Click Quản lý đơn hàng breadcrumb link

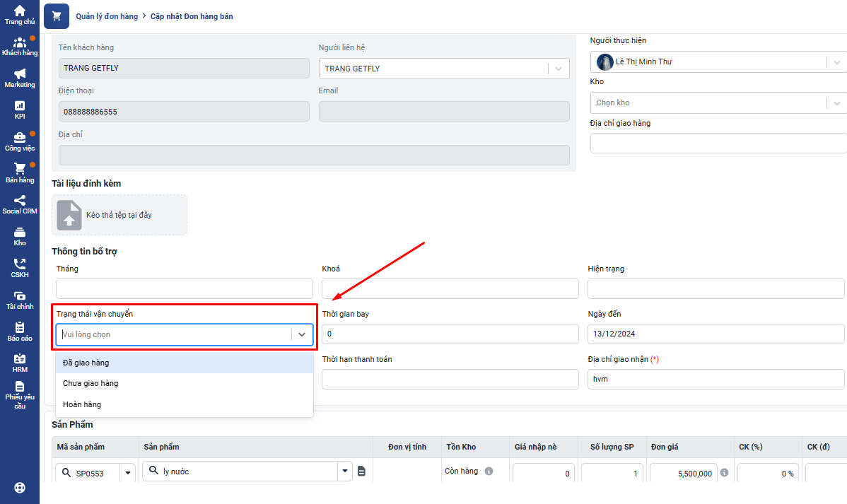coord(107,16)
